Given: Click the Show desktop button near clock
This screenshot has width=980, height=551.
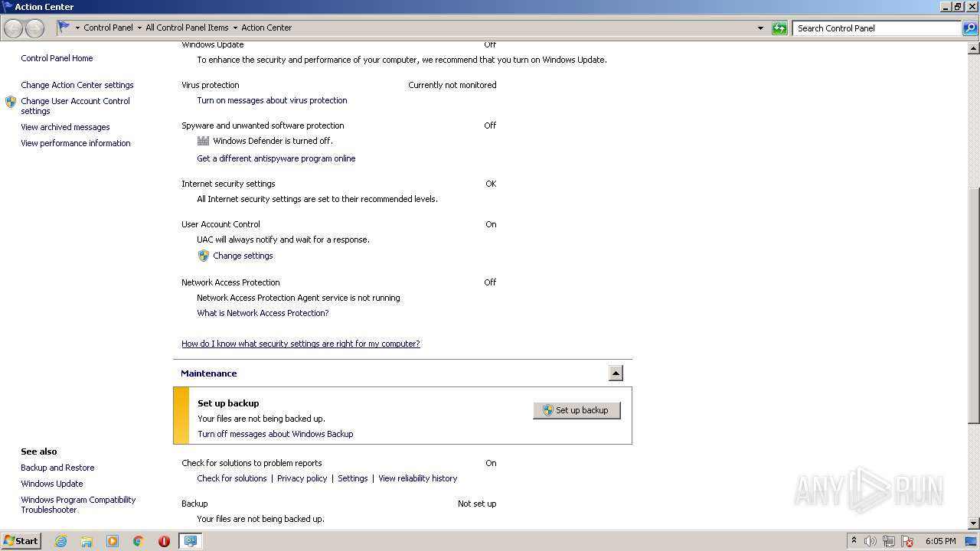Looking at the screenshot, I should click(971, 541).
